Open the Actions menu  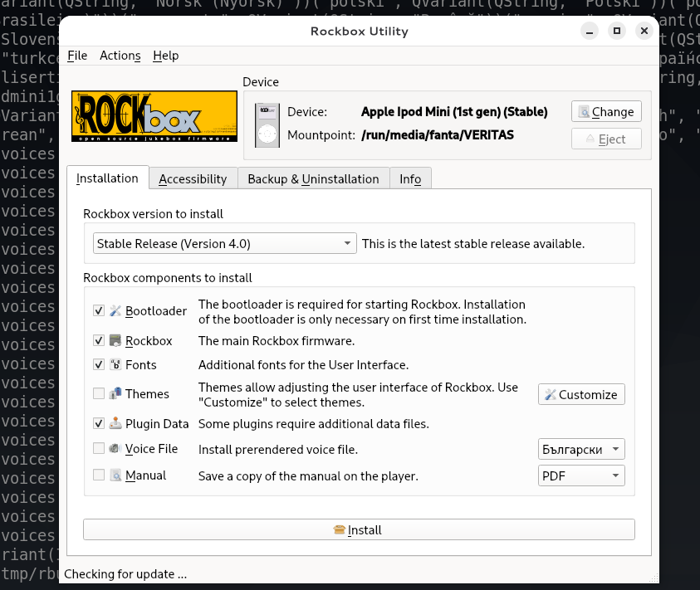(120, 56)
